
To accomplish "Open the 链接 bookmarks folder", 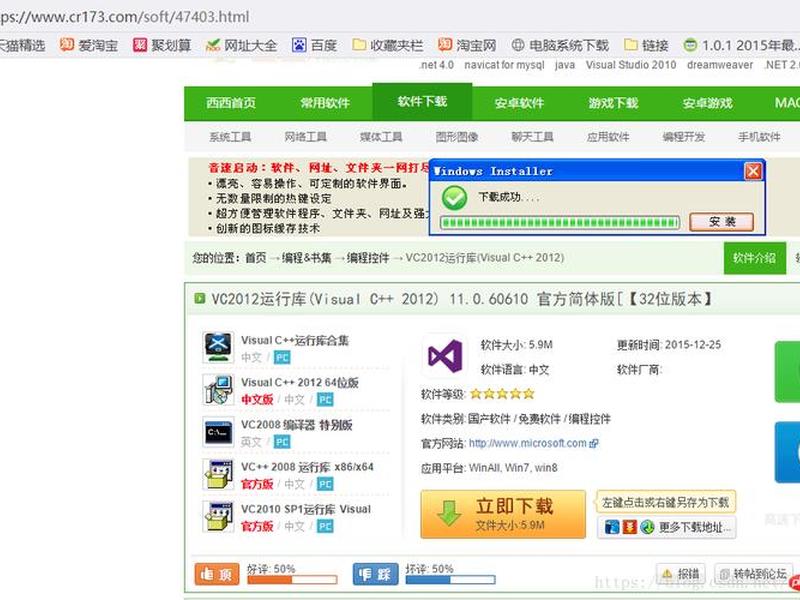I will [x=646, y=45].
